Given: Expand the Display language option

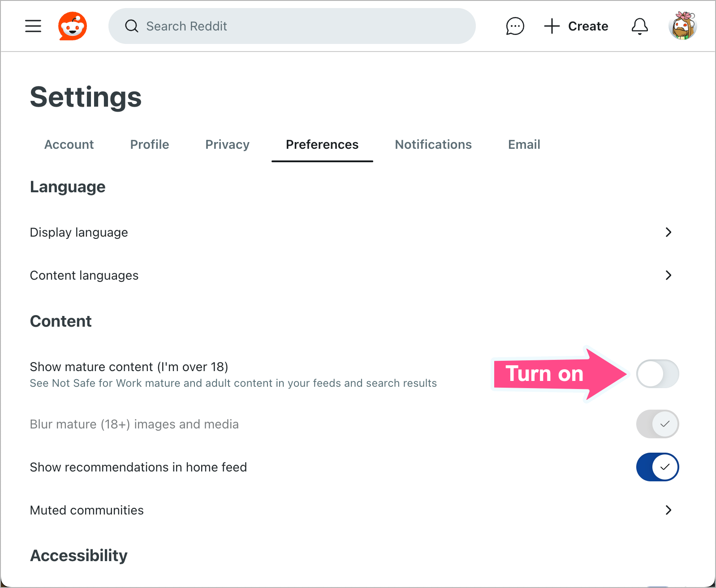Looking at the screenshot, I should click(668, 232).
